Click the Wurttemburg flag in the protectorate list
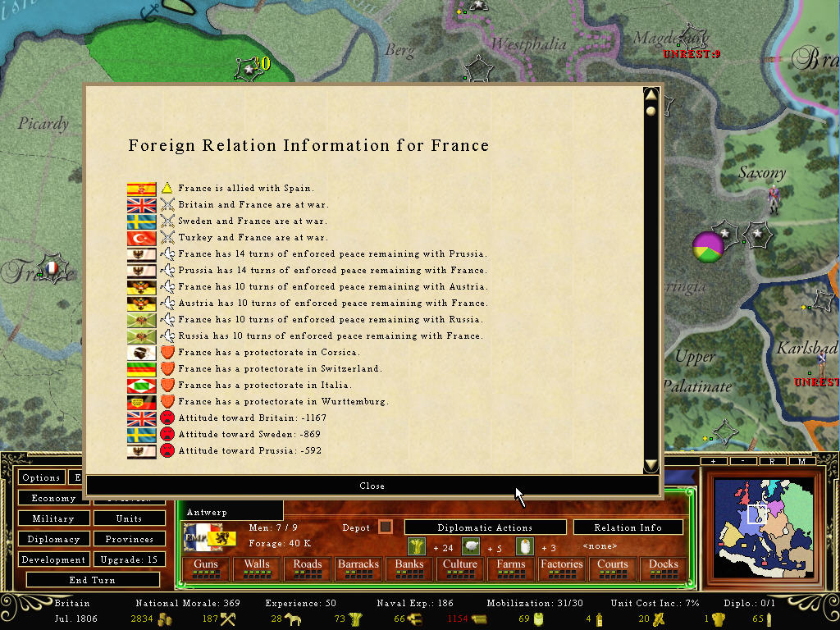Viewport: 840px width, 630px height. click(x=141, y=402)
